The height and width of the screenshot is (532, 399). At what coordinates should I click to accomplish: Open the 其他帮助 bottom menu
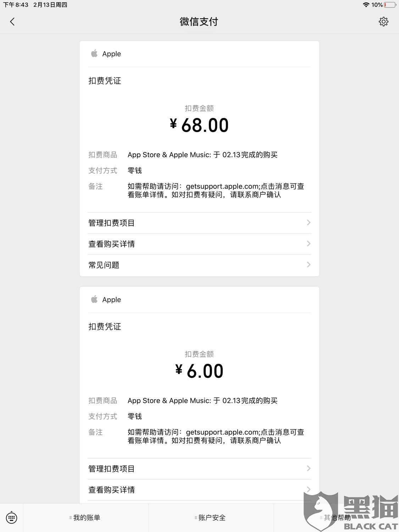(x=336, y=517)
